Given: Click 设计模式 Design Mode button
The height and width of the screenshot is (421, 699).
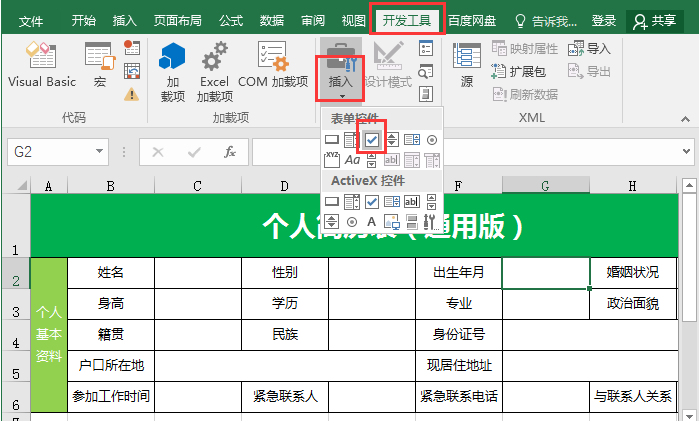Looking at the screenshot, I should pos(388,65).
